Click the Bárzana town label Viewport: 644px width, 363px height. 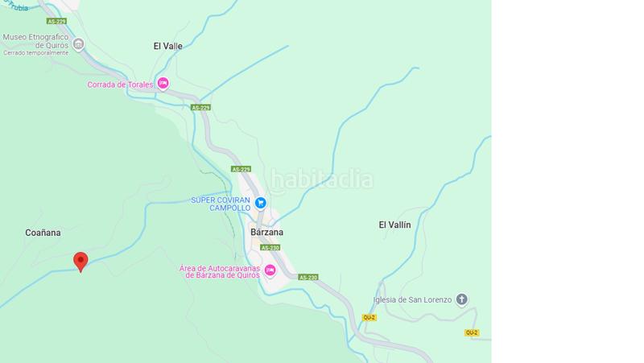click(x=267, y=232)
